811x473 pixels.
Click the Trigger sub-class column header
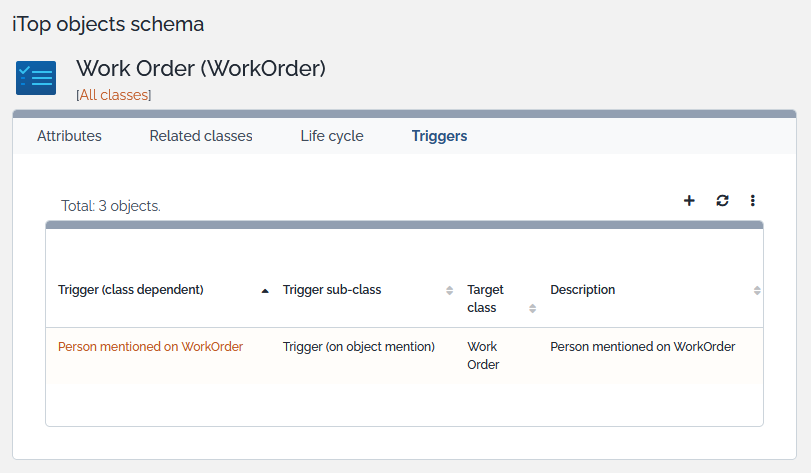click(332, 290)
